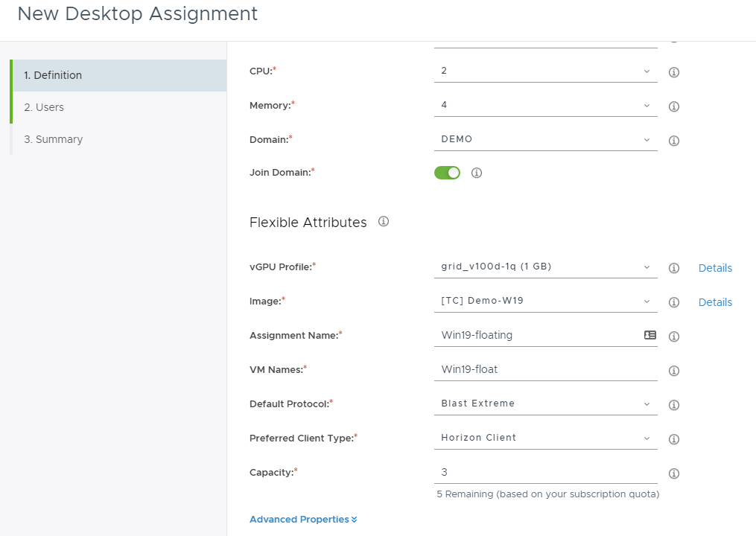Screen dimensions: 756x536
Task: Open the CPU dropdown
Action: 545,71
